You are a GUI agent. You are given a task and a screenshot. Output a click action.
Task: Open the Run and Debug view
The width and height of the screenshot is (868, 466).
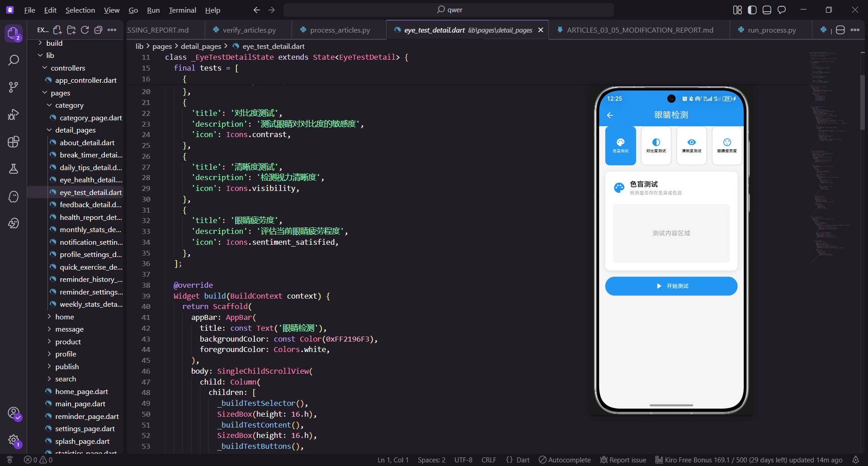coord(14,114)
